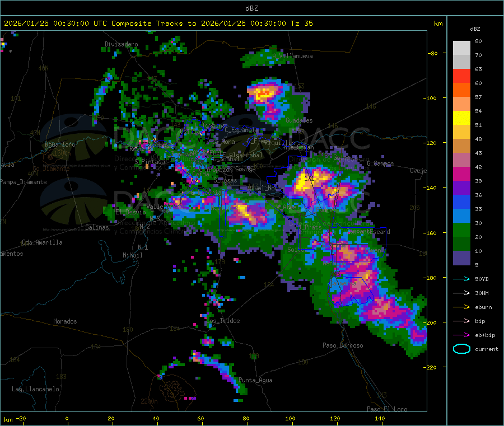Click the 0 km tick on bottom axis
This screenshot has height=426, width=504.
pos(67,418)
